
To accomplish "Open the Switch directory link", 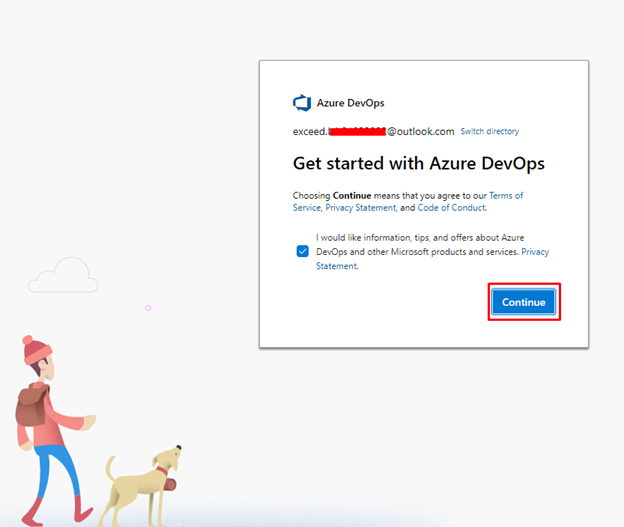I will (490, 131).
